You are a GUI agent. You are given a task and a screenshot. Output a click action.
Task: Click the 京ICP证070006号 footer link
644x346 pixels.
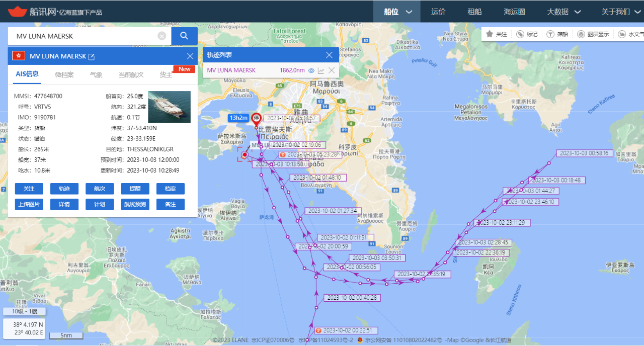click(x=272, y=340)
